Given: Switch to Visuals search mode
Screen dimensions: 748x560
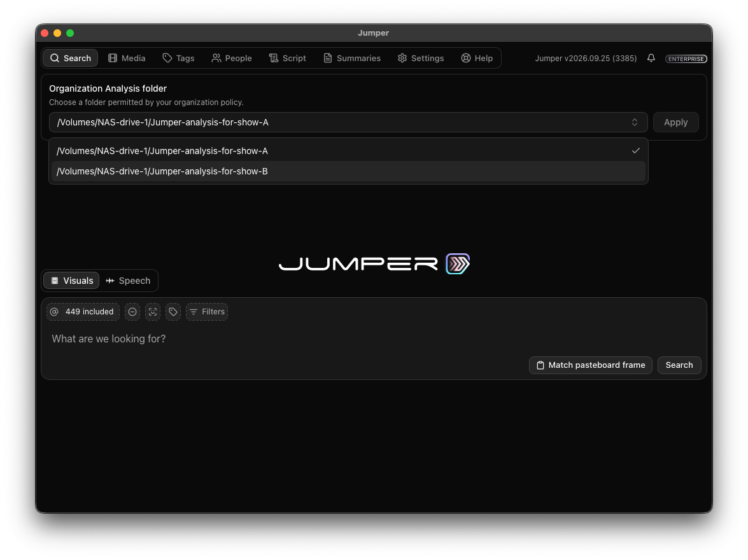Looking at the screenshot, I should 71,281.
